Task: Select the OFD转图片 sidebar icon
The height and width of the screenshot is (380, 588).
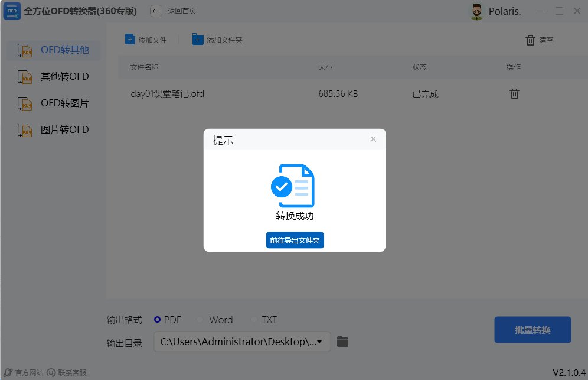Action: click(x=24, y=103)
